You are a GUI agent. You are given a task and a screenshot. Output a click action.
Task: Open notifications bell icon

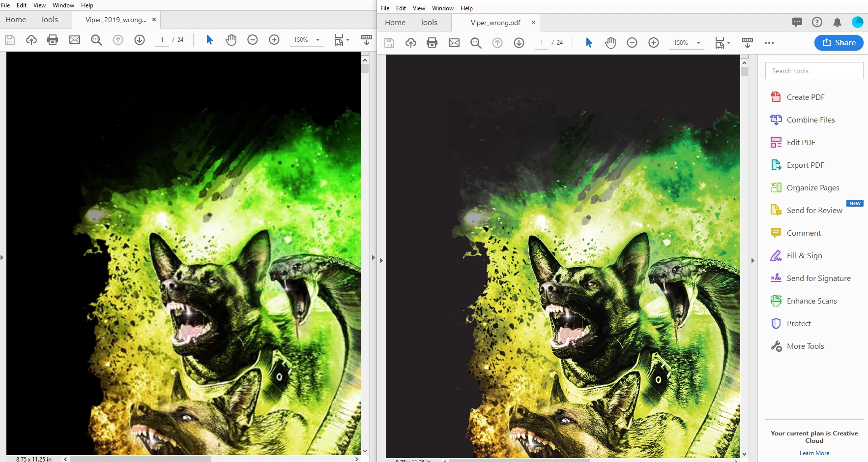click(x=838, y=22)
